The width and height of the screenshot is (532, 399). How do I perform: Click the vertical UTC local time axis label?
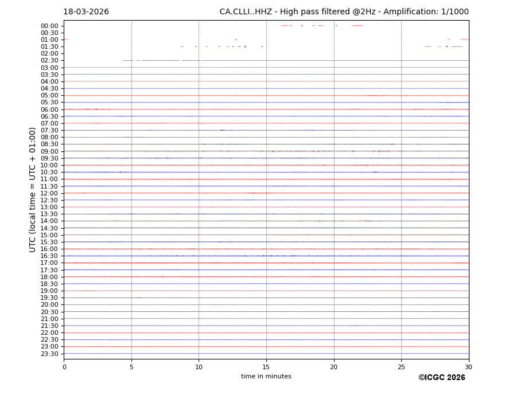click(33, 190)
